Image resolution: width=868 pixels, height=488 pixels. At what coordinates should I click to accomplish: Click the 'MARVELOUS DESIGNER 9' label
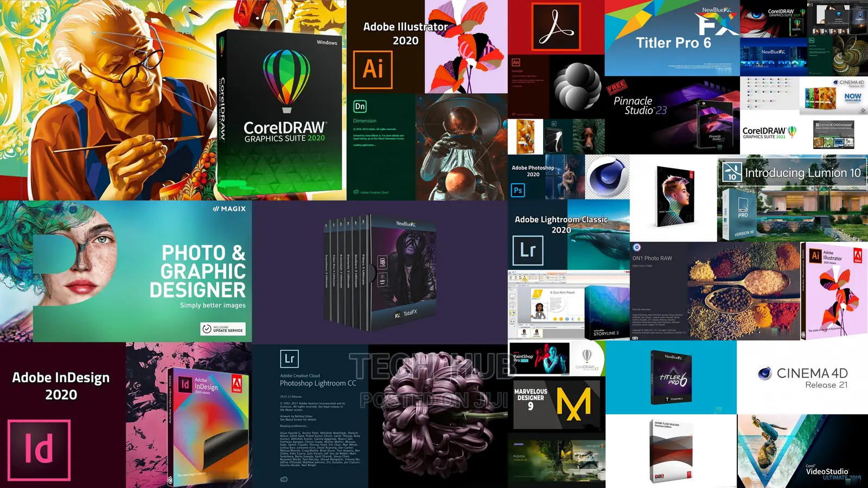[x=531, y=399]
